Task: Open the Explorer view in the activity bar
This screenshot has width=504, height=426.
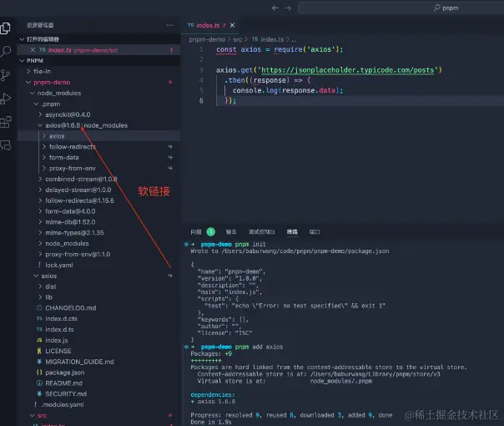Action: click(x=6, y=28)
